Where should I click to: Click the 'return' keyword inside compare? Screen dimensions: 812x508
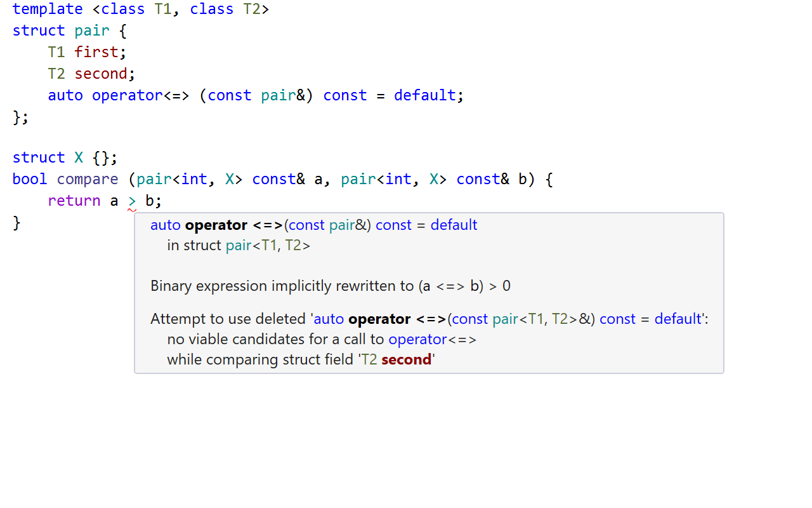point(74,200)
